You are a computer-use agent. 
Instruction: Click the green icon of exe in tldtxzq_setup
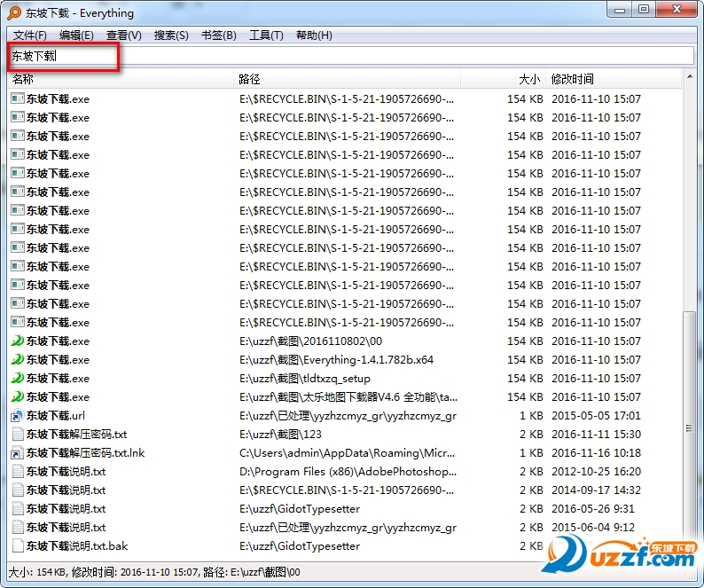click(x=18, y=378)
